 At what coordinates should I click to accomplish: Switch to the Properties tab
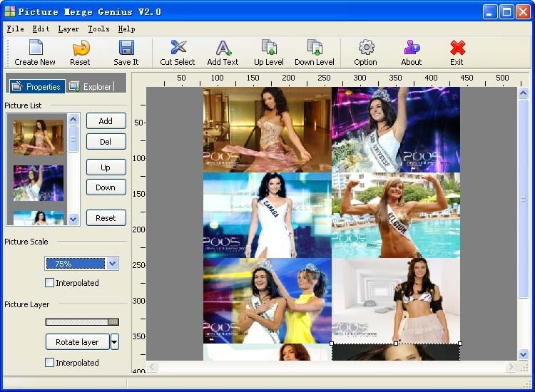click(x=37, y=86)
